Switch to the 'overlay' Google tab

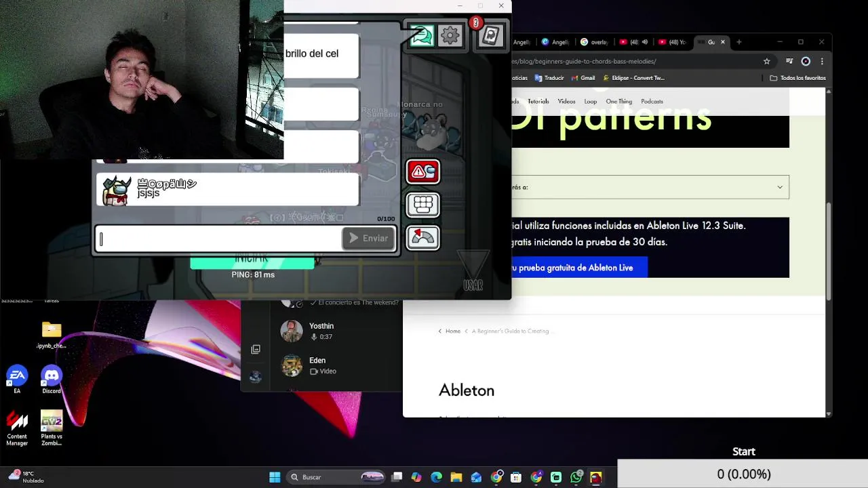(595, 42)
